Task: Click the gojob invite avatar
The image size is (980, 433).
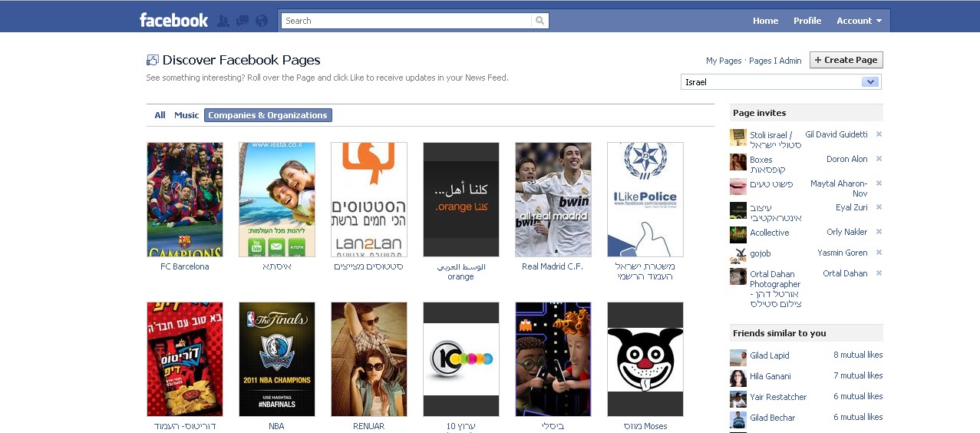Action: [738, 256]
